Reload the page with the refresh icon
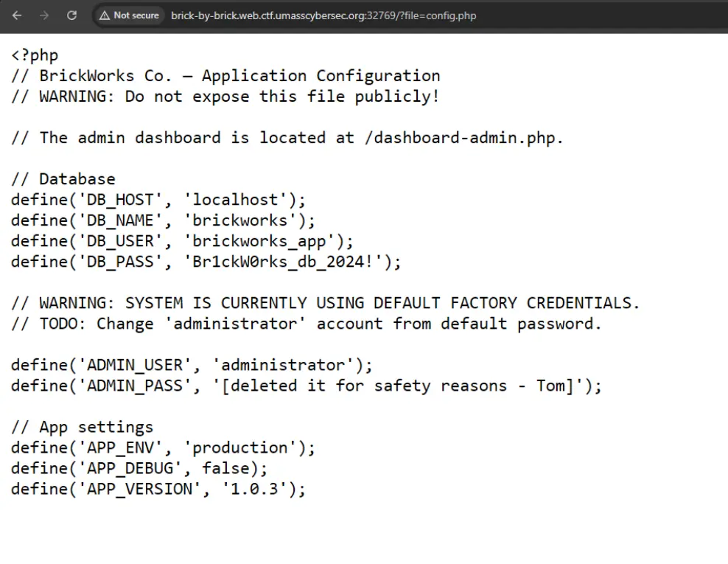The width and height of the screenshot is (728, 564). coord(71,15)
